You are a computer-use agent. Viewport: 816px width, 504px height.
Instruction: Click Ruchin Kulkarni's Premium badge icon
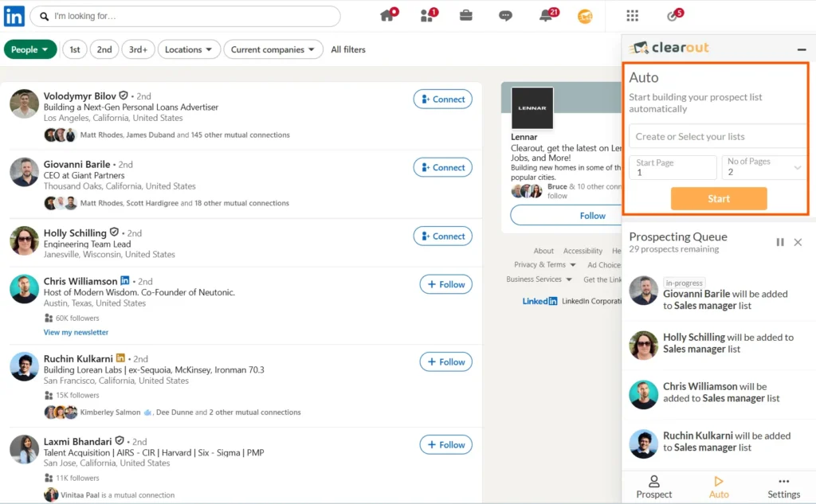120,357
